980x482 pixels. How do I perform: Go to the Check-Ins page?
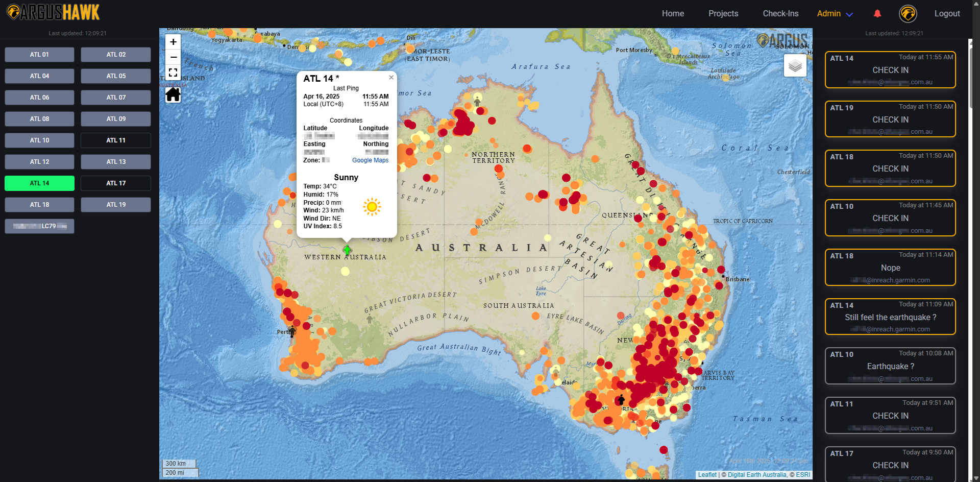click(780, 14)
